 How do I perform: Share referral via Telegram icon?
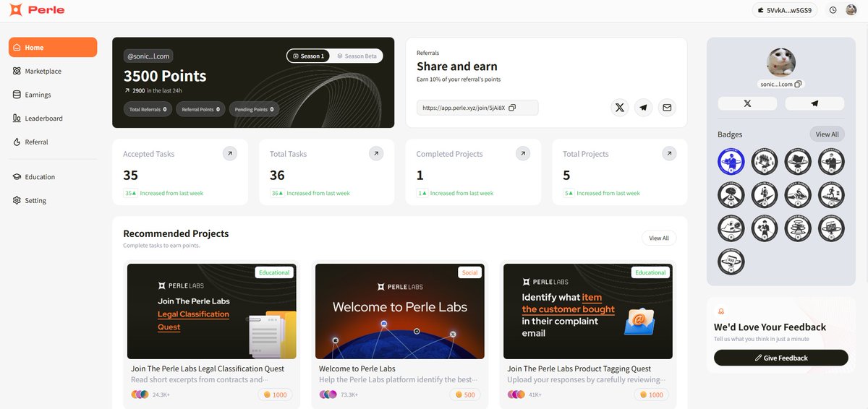tap(643, 108)
